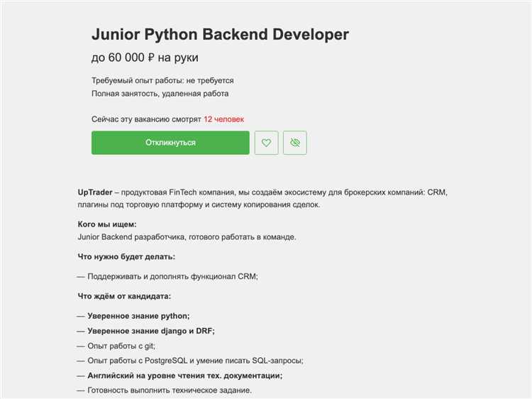Click the PostgreSQL and SQL-запросы requirement
Viewport: 532px width, 399px height.
(x=195, y=361)
